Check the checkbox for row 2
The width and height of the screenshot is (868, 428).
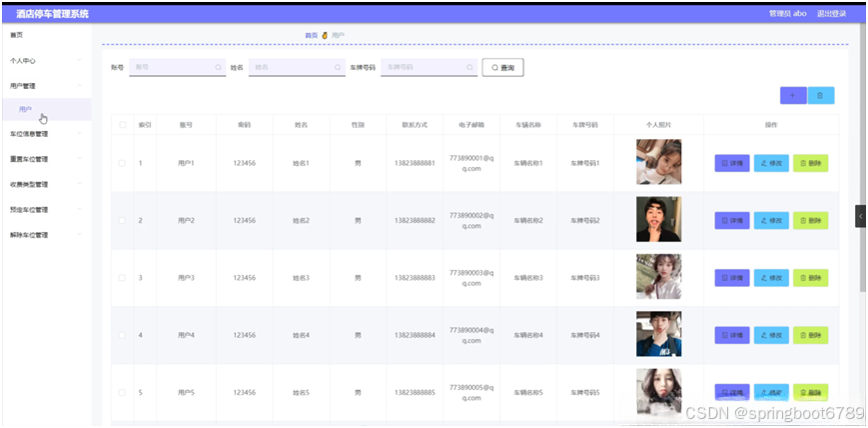[x=122, y=220]
